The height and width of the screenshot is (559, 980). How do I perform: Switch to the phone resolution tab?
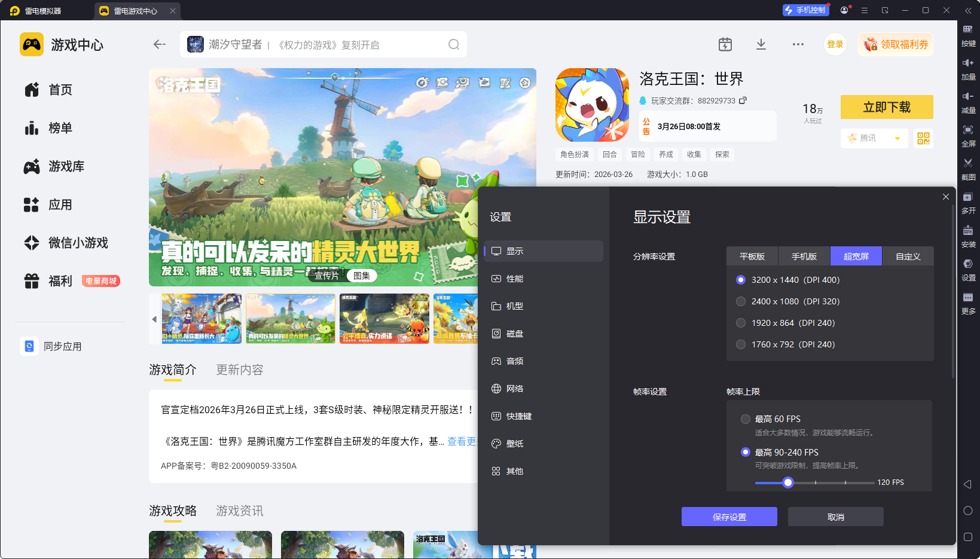[804, 256]
